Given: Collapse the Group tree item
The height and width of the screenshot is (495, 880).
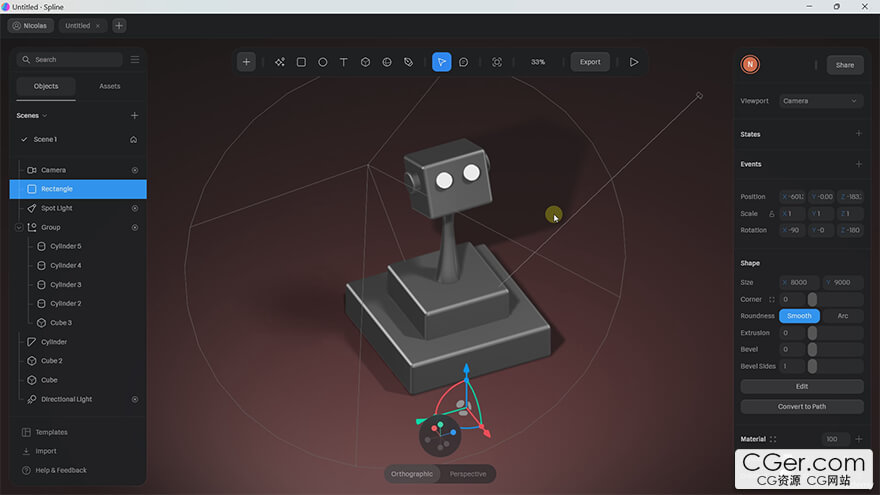Looking at the screenshot, I should pos(19,227).
